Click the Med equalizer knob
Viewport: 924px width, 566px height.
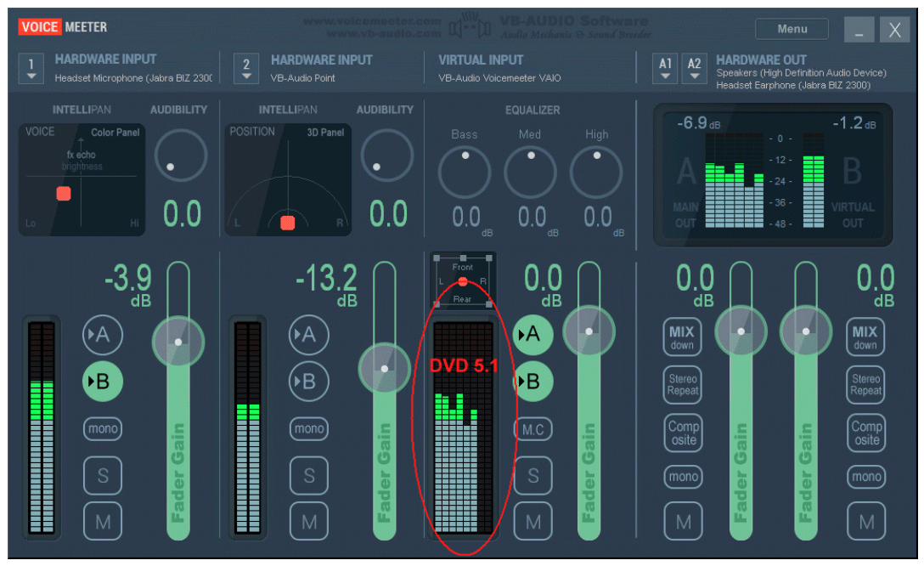[x=530, y=173]
